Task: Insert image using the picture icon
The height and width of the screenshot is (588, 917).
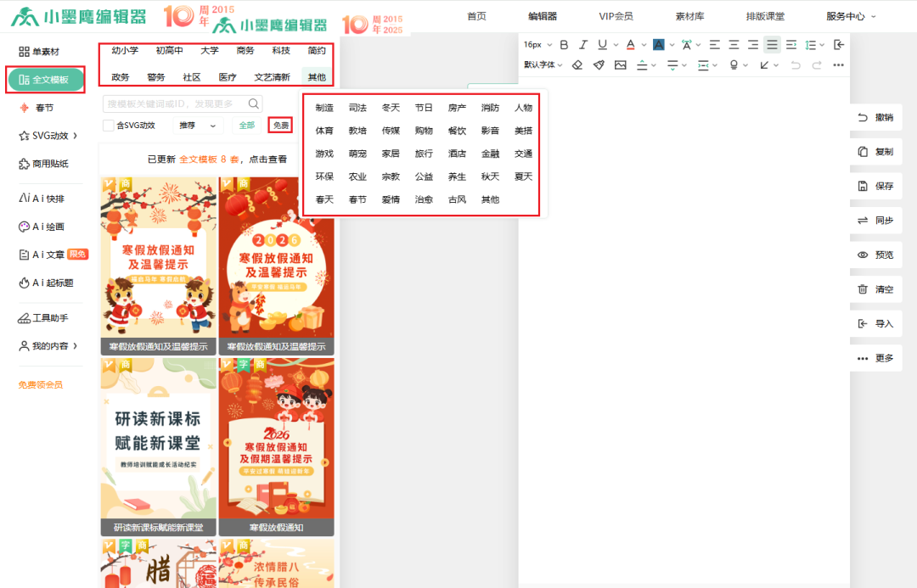Action: tap(621, 64)
